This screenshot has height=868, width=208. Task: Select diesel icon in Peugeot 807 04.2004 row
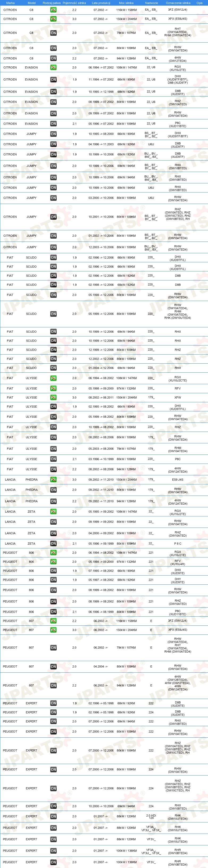tap(53, 666)
